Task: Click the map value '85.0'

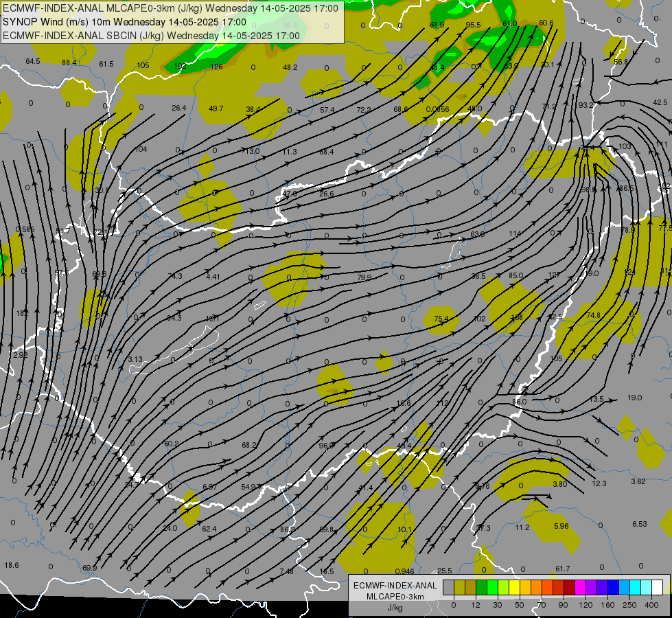Action: pyautogui.click(x=516, y=275)
